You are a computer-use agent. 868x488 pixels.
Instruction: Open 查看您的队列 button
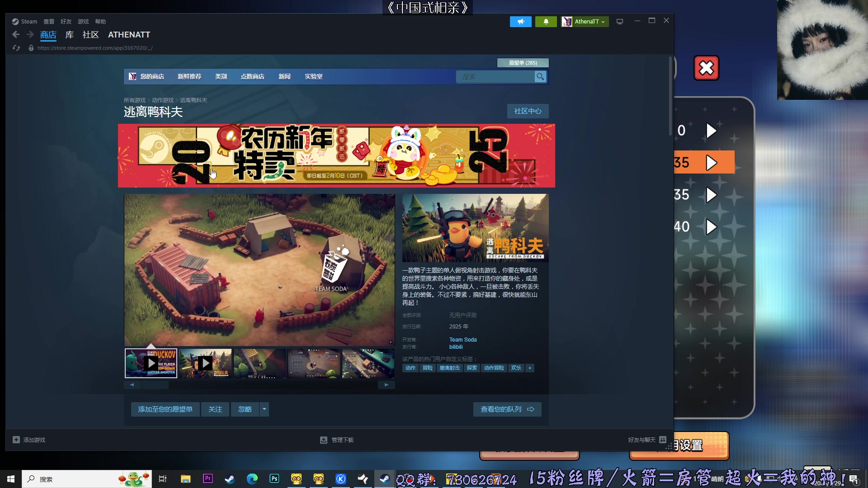pyautogui.click(x=507, y=409)
